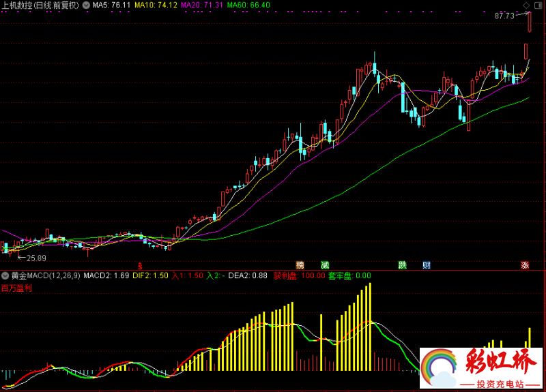This screenshot has height=392, width=546.
Task: Open the green 减 event marker
Action: pyautogui.click(x=325, y=265)
